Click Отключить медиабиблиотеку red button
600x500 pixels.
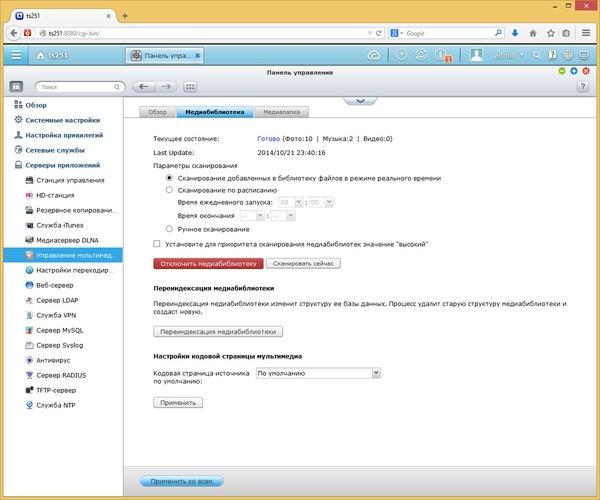(x=208, y=264)
